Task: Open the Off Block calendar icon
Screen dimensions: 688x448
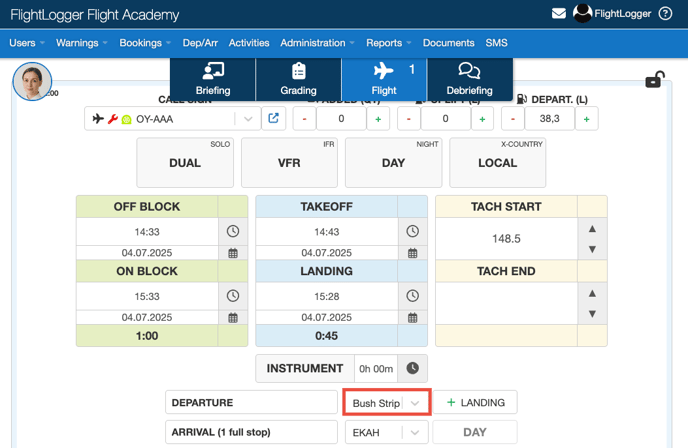Action: point(233,253)
